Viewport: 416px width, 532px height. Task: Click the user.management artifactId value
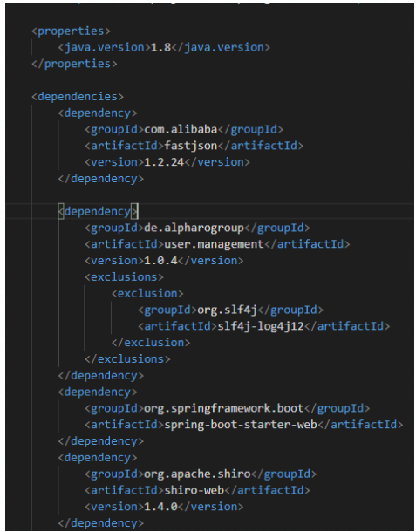click(x=215, y=244)
